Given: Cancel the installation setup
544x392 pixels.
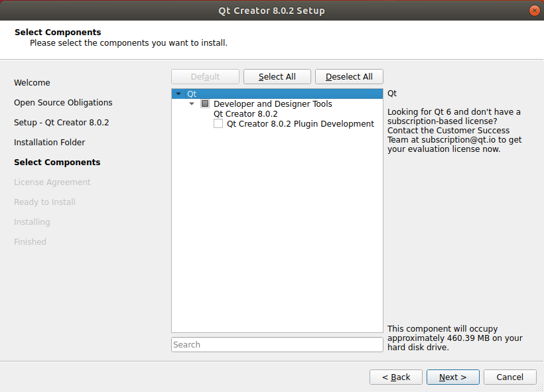Looking at the screenshot, I should pos(510,377).
